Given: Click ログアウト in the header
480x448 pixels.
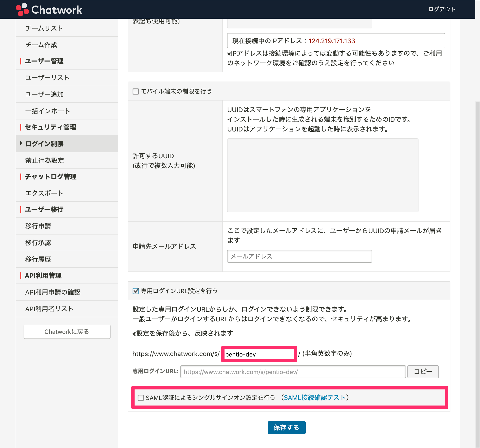Looking at the screenshot, I should [x=442, y=9].
